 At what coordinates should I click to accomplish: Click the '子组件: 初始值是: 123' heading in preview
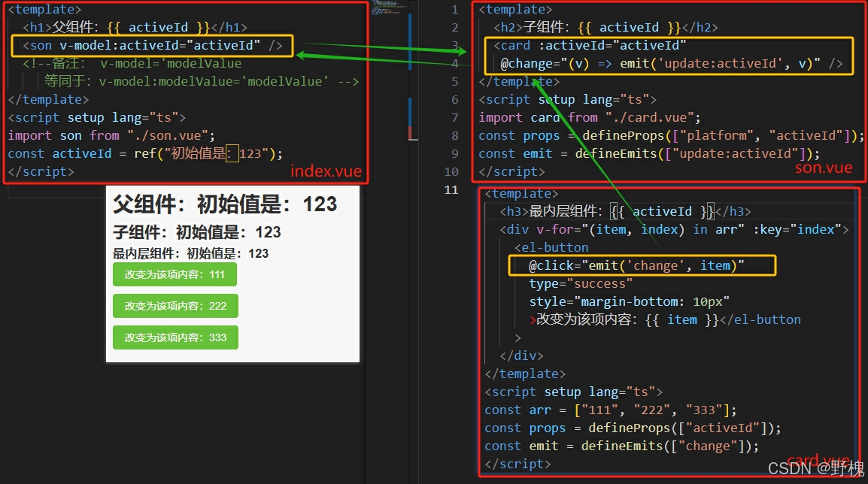coord(197,231)
